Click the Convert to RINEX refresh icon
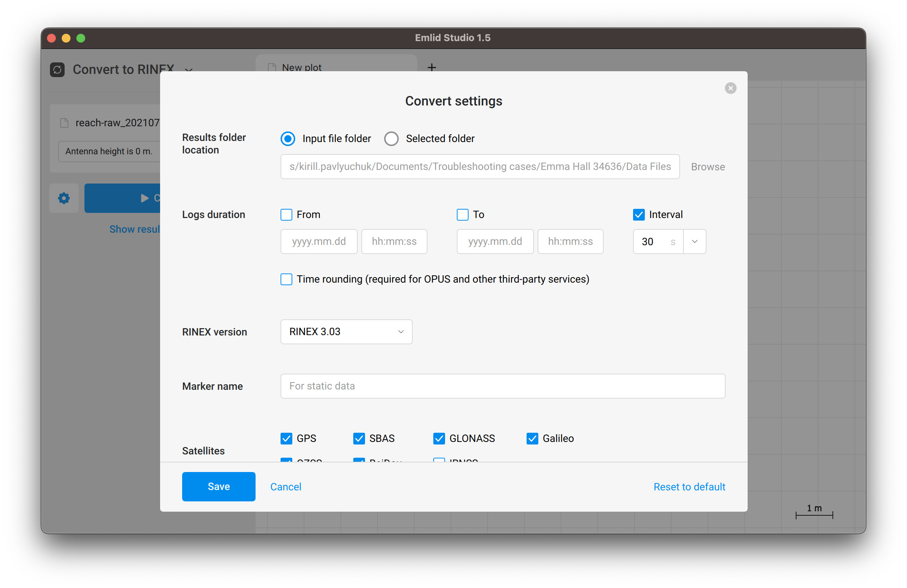This screenshot has height=588, width=907. (57, 70)
